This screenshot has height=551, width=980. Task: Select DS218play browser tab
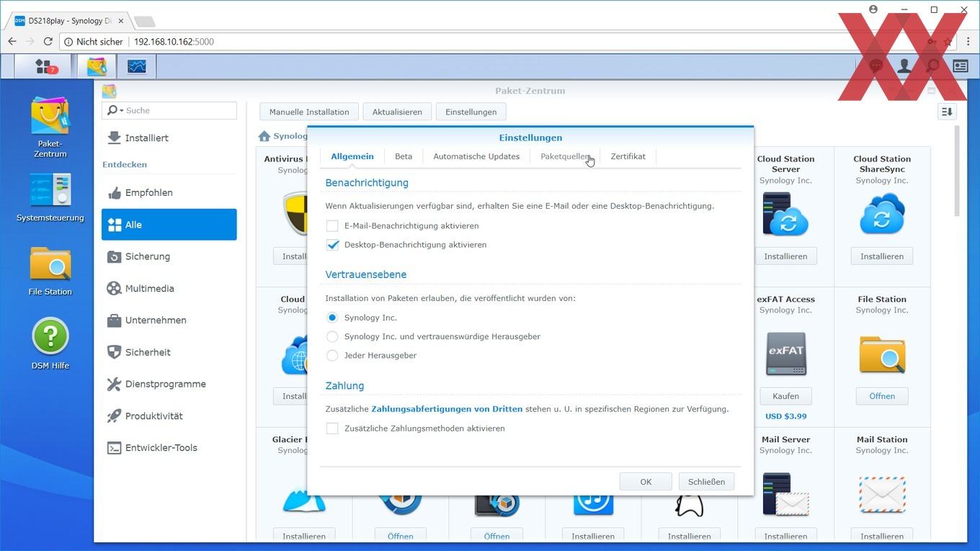click(x=69, y=21)
